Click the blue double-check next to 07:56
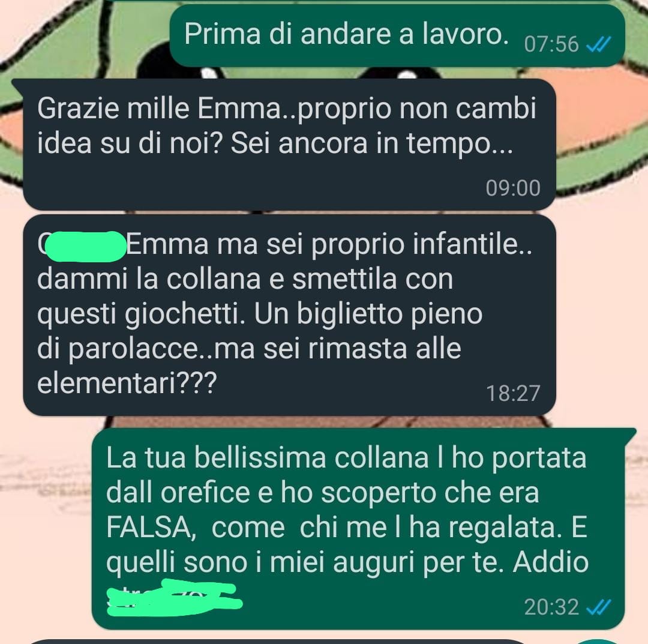Image resolution: width=648 pixels, height=644 pixels. click(598, 44)
